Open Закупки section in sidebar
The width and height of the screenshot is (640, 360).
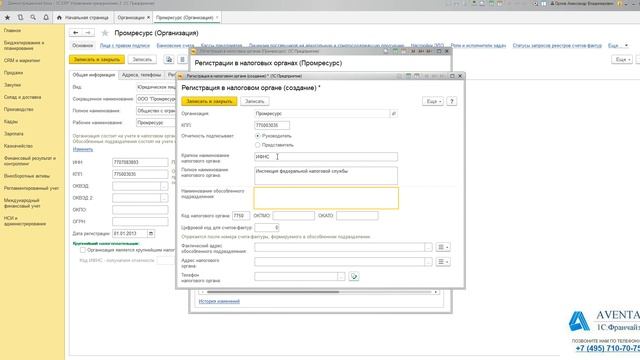click(12, 85)
